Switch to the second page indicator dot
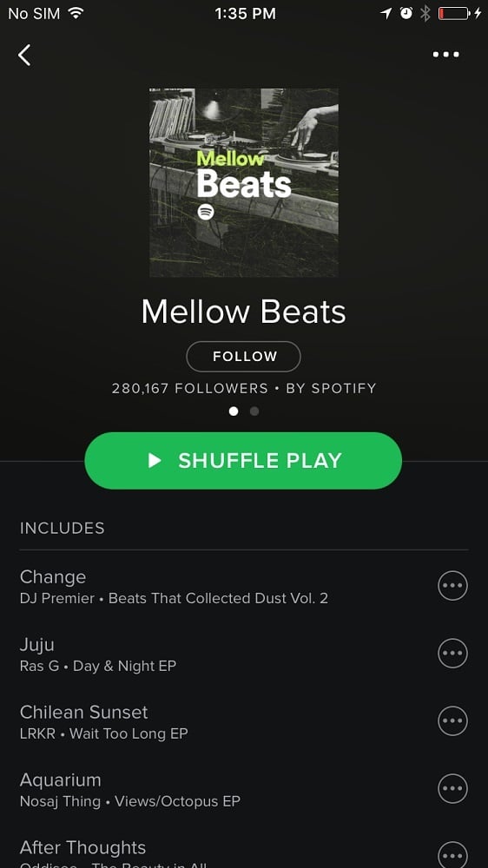 click(254, 411)
